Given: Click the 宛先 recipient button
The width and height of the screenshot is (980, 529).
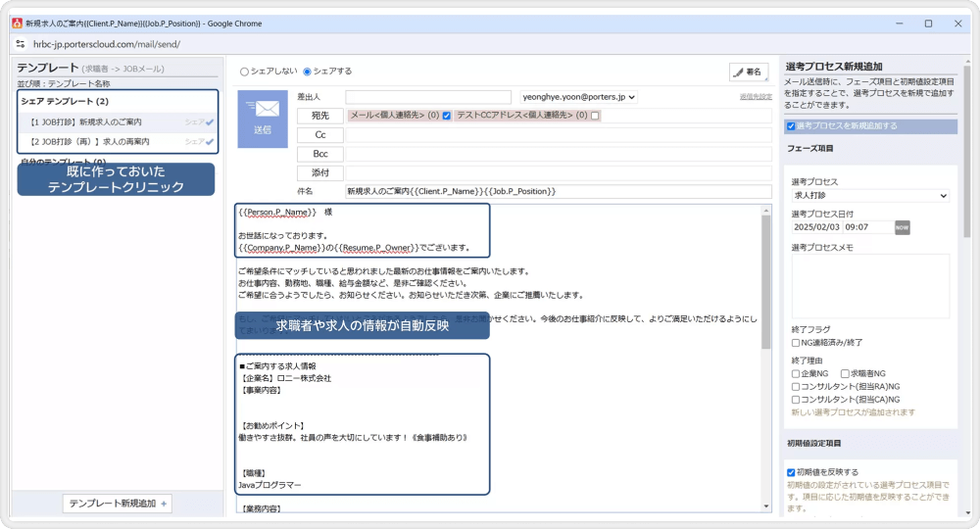Looking at the screenshot, I should [x=319, y=116].
